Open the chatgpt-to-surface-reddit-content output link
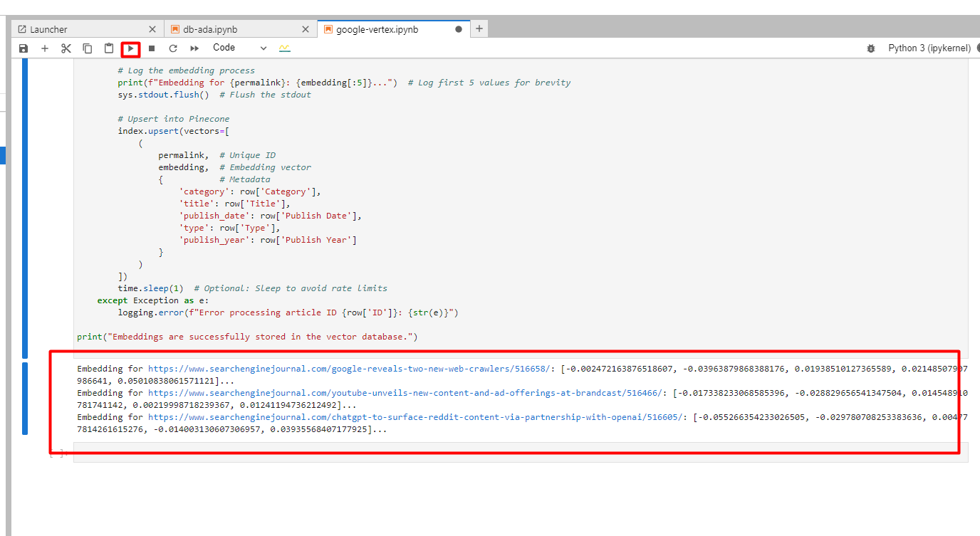 tap(415, 417)
